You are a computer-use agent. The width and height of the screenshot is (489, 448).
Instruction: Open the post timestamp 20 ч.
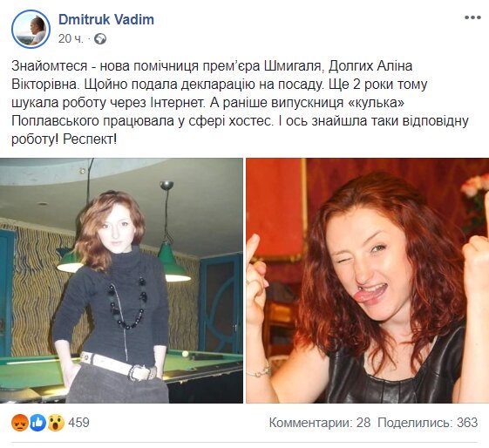71,38
